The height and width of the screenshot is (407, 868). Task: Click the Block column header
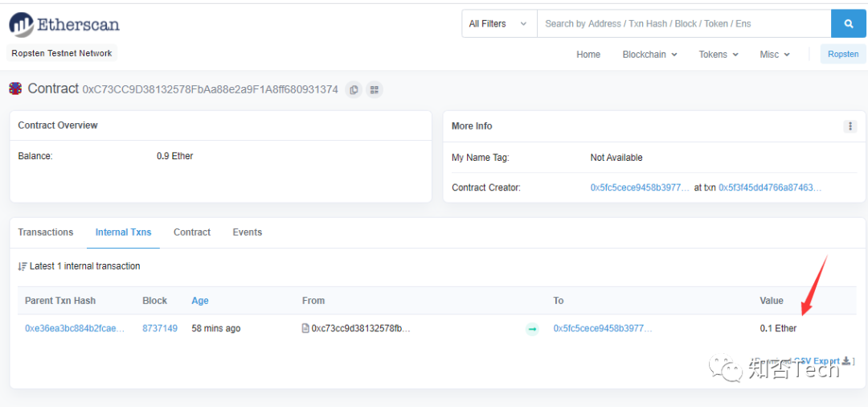pyautogui.click(x=154, y=301)
